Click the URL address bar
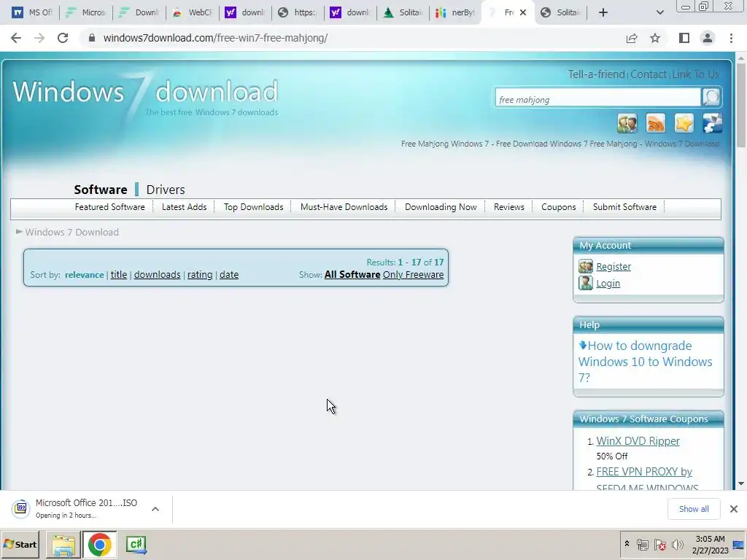 click(x=352, y=38)
